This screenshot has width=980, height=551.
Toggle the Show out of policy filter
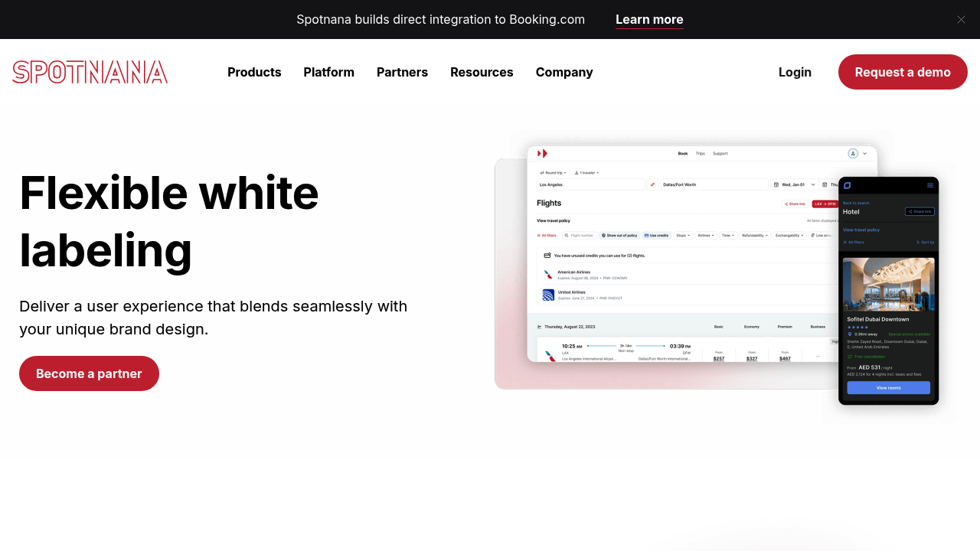pyautogui.click(x=619, y=236)
